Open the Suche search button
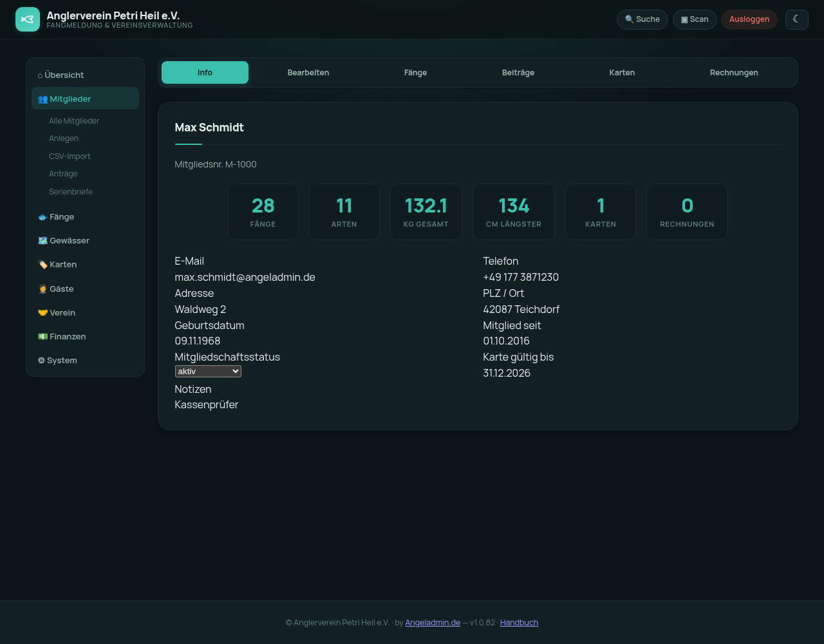Screen dimensions: 824x644 (x=642, y=19)
